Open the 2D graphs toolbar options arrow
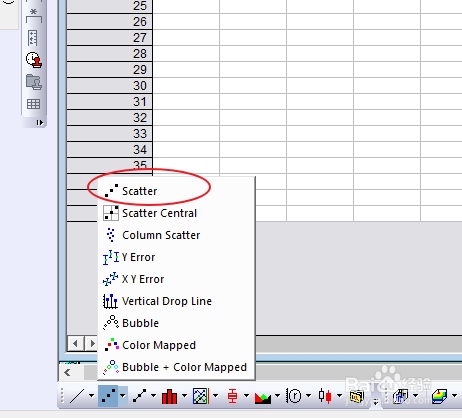 point(376,402)
